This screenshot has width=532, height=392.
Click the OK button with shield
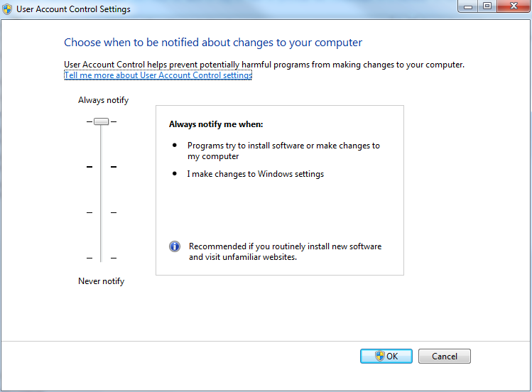coord(386,356)
